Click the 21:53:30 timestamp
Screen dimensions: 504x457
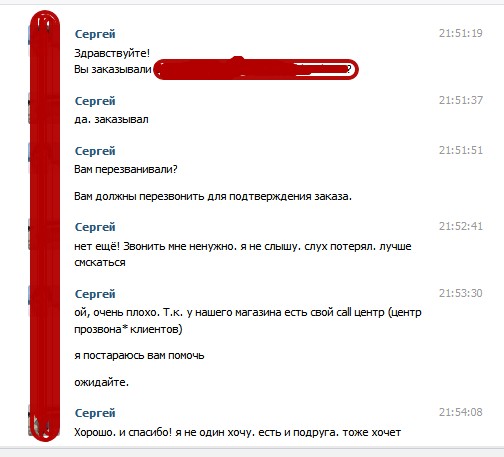click(461, 293)
